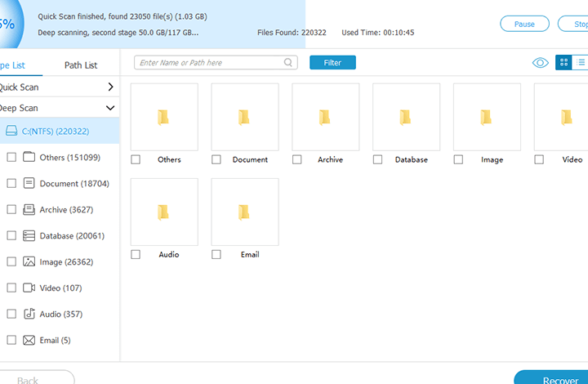The width and height of the screenshot is (588, 384).
Task: Toggle the preview eye icon
Action: 540,63
